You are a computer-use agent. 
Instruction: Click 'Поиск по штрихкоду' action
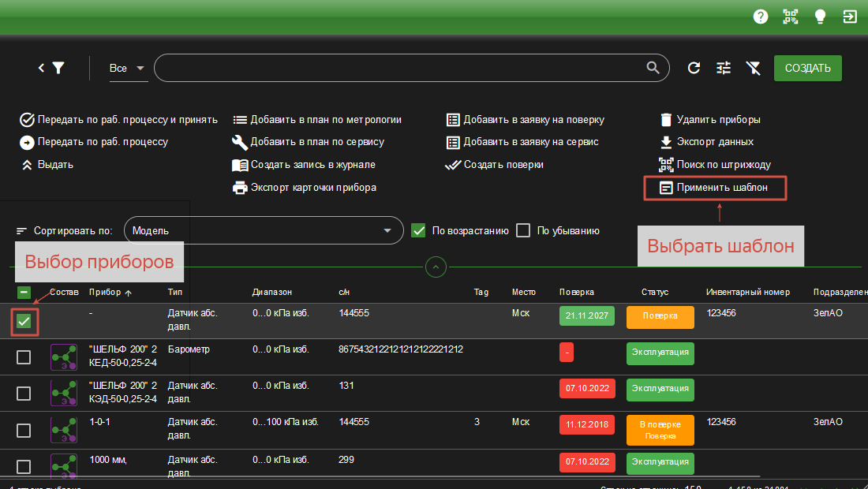715,165
